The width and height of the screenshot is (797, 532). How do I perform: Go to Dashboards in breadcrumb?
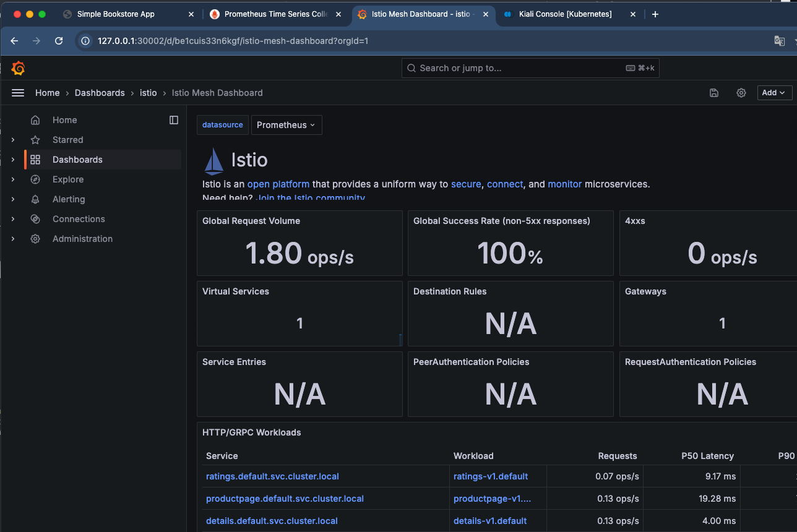pos(100,93)
